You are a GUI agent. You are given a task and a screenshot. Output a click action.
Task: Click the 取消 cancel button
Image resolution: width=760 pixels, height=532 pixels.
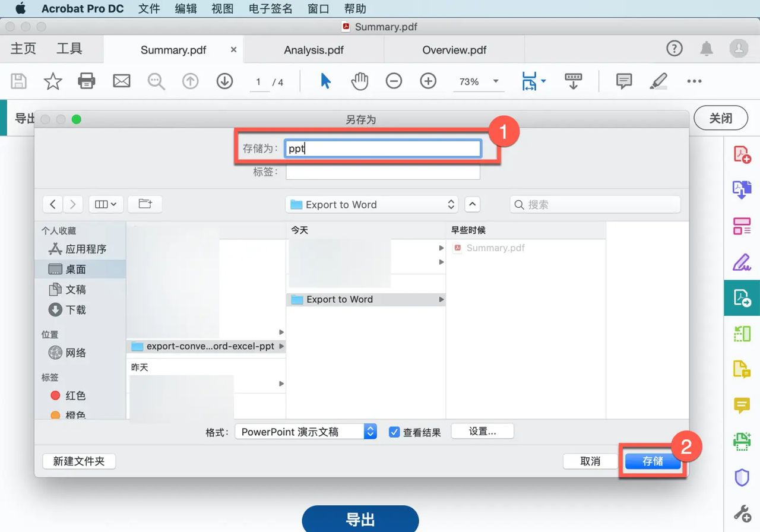pos(590,461)
